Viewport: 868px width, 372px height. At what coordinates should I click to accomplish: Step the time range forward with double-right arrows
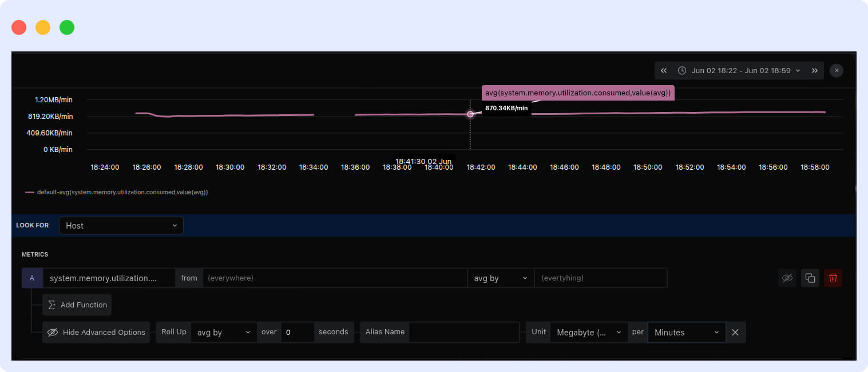click(814, 71)
